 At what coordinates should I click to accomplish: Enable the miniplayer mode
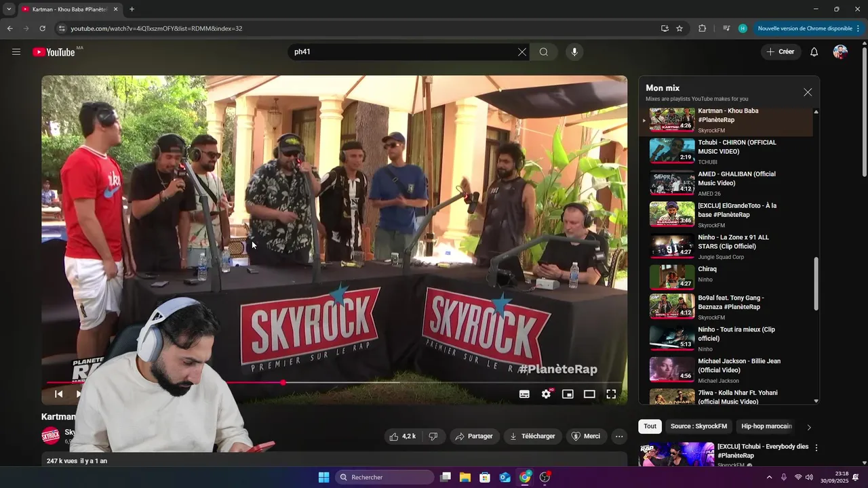568,394
